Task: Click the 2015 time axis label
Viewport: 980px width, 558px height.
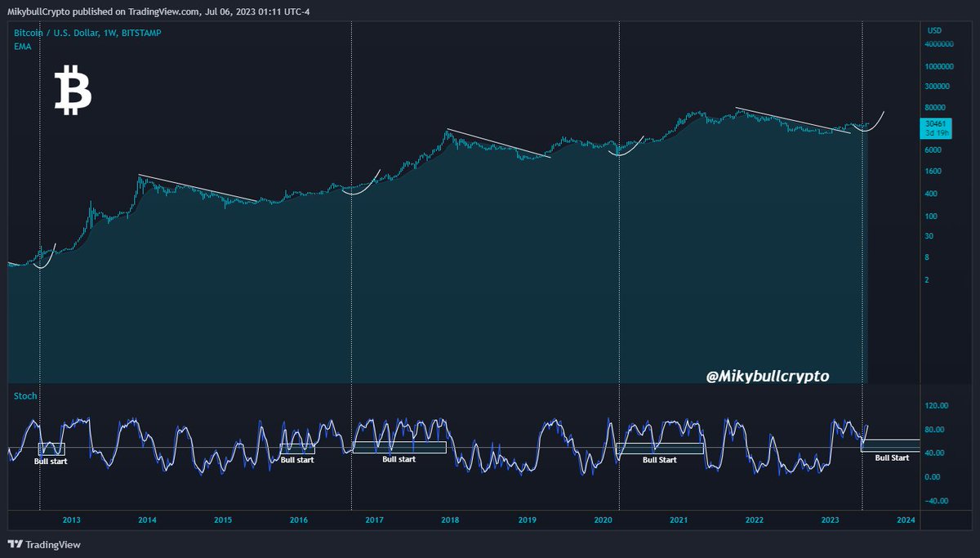Action: (224, 520)
